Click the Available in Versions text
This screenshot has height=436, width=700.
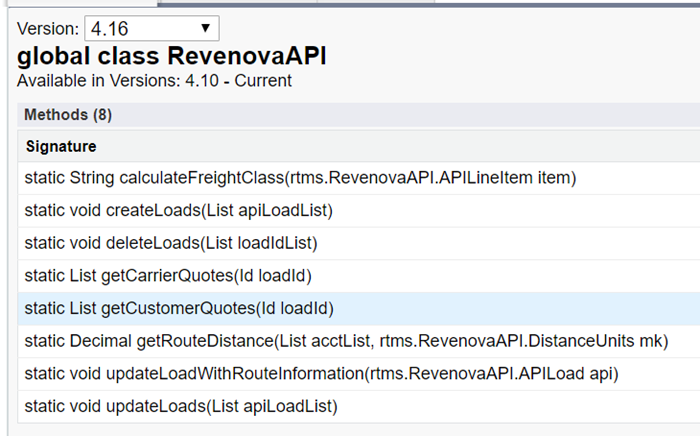pyautogui.click(x=154, y=81)
